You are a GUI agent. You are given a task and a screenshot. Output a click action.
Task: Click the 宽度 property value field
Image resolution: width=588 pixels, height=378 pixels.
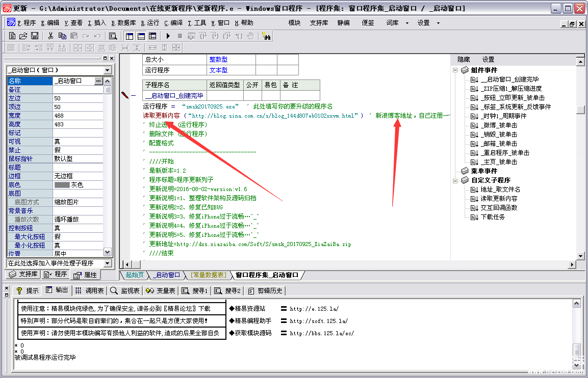tap(78, 116)
